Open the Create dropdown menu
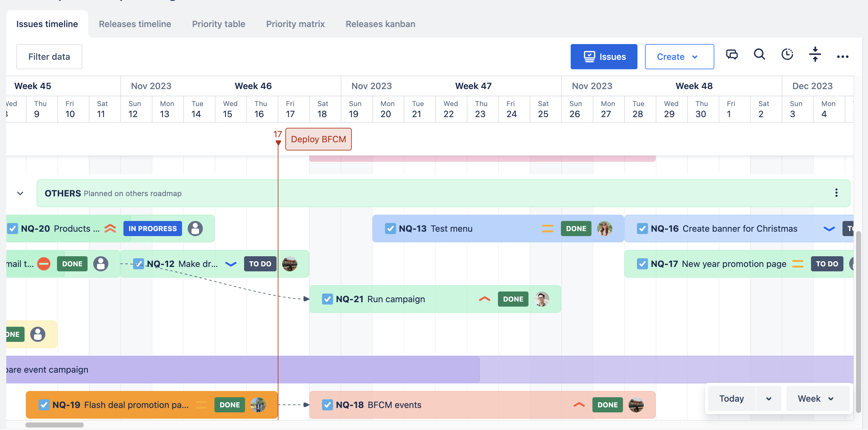The width and height of the screenshot is (868, 430). (679, 57)
